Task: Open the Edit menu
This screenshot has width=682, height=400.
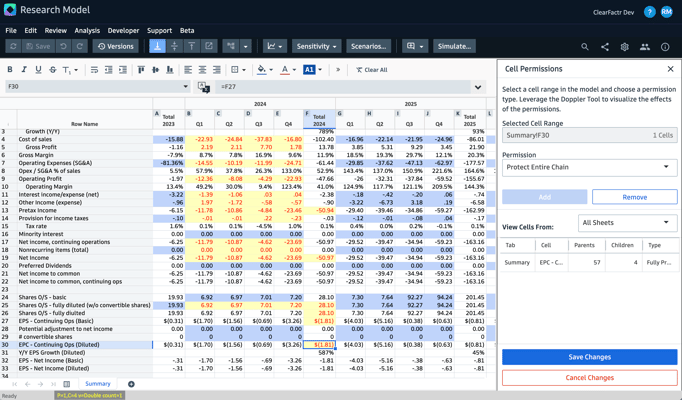Action: click(30, 30)
